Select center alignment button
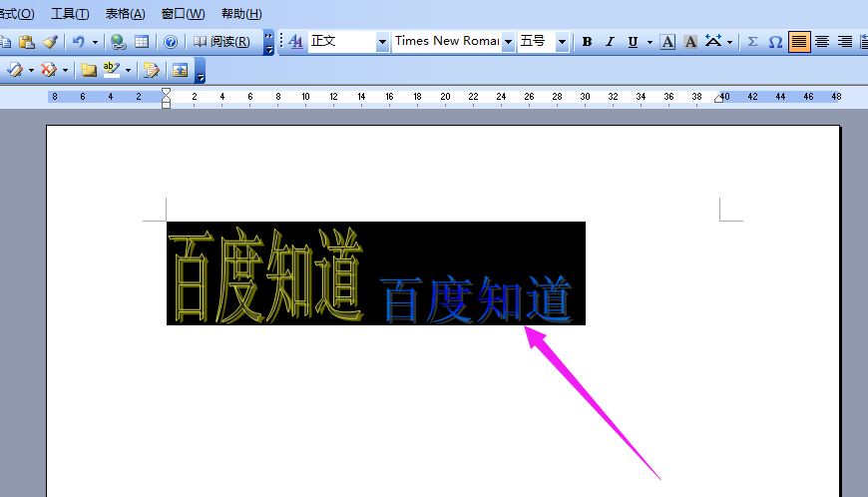Image resolution: width=868 pixels, height=497 pixels. tap(822, 42)
